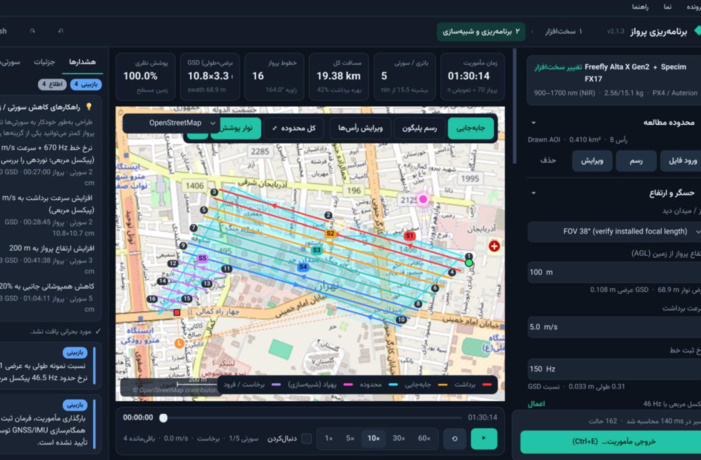Click the 100 m flight altitude field
This screenshot has height=460, width=701.
614,272
